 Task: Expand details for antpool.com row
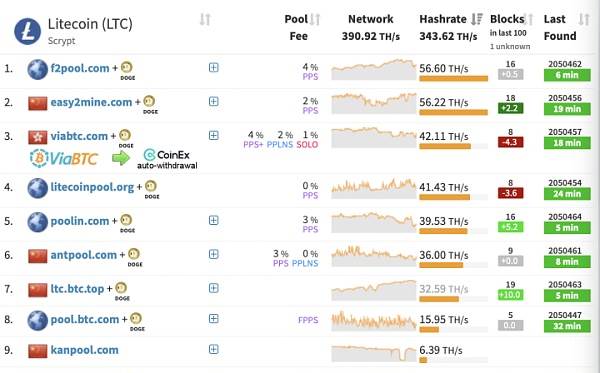[214, 254]
